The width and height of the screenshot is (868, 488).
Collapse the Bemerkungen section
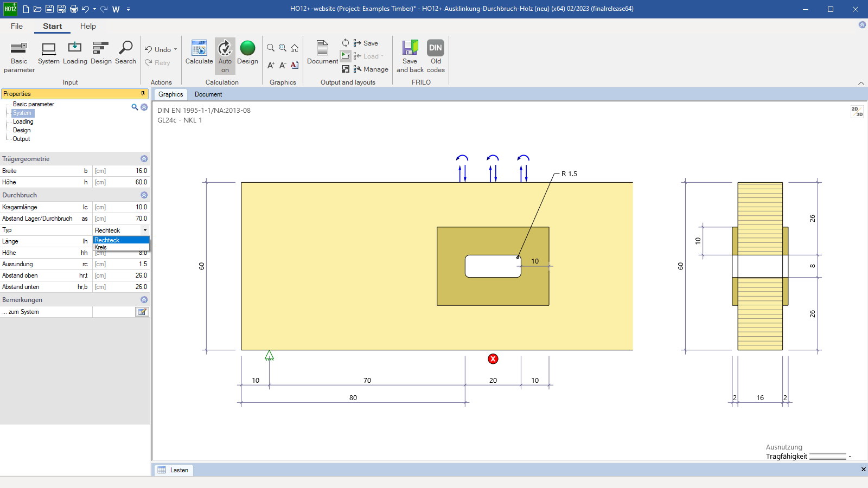point(144,300)
